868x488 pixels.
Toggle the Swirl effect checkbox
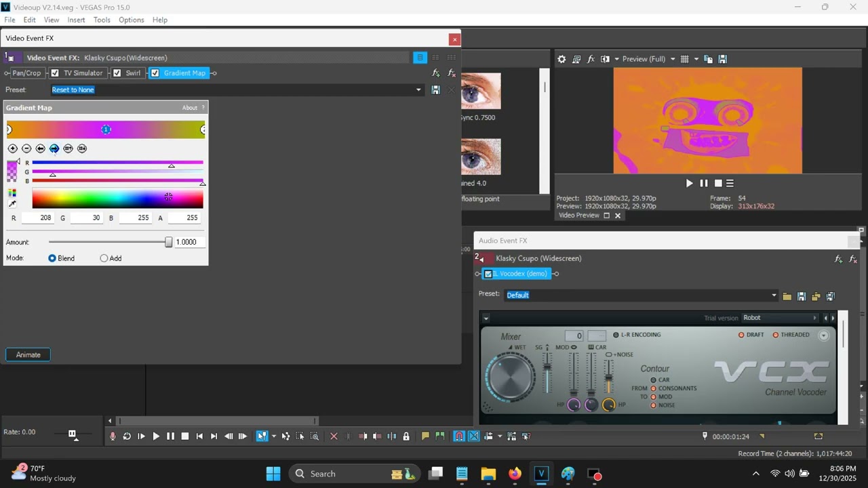click(117, 73)
